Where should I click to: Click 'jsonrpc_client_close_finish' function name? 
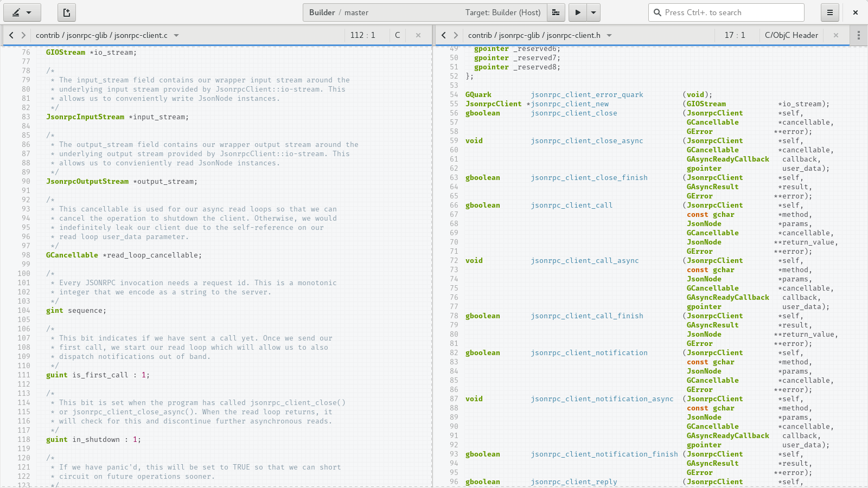[x=589, y=177]
